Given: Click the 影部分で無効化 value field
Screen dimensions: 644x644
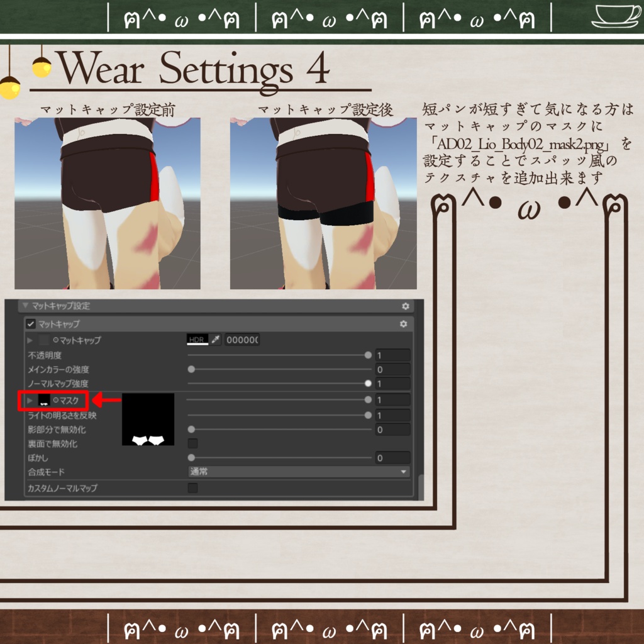Looking at the screenshot, I should point(393,430).
